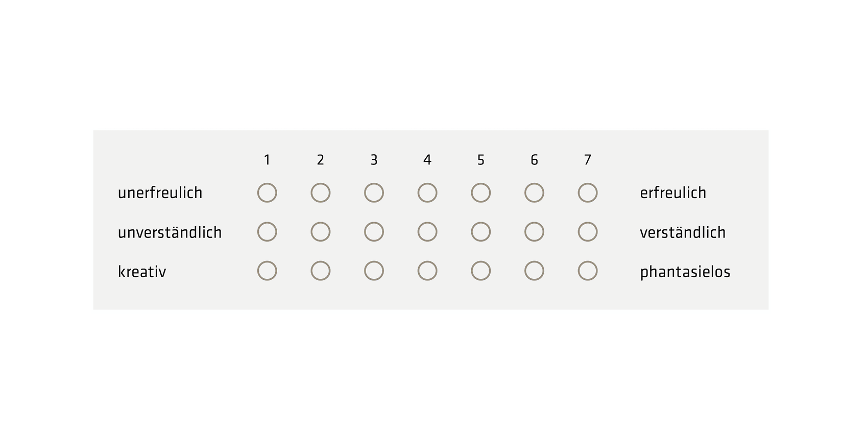Choose rating 3 in unerfreulich row

(374, 192)
